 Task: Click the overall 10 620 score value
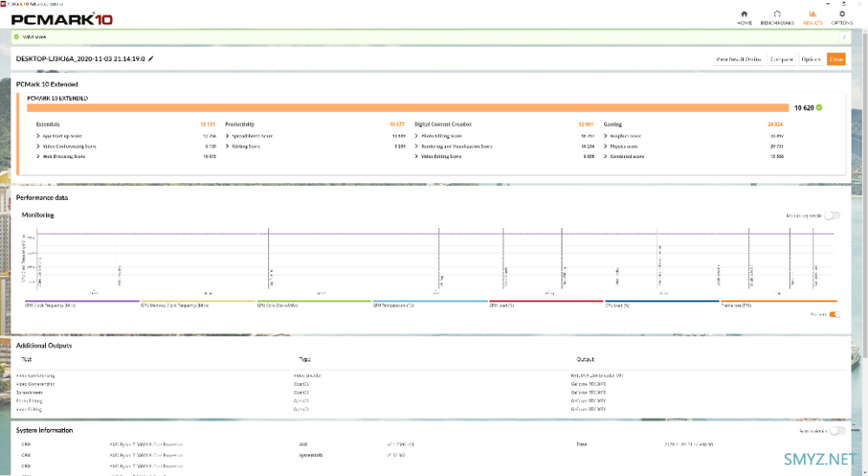tap(804, 108)
